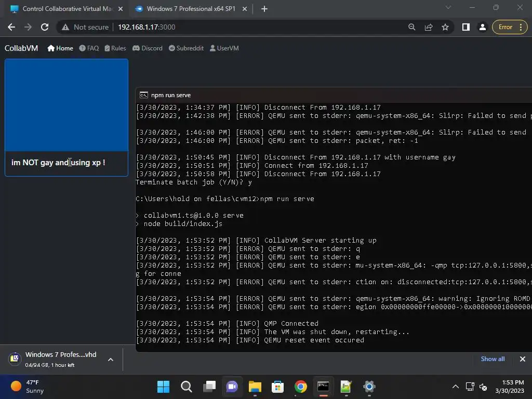Screen dimensions: 532x399
Task: Open the Settings gear taskbar icon
Action: click(369, 387)
